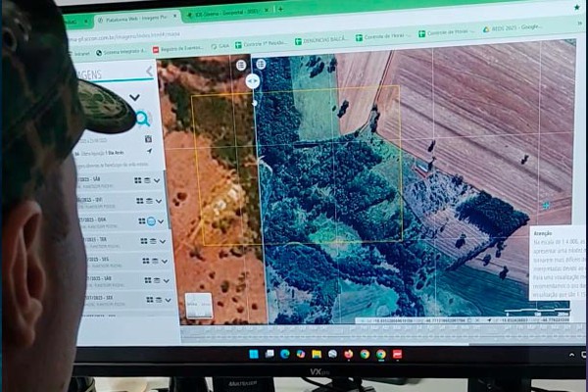The height and width of the screenshot is (392, 588).
Task: Expand the SEX image row chevron
Action: tap(168, 300)
